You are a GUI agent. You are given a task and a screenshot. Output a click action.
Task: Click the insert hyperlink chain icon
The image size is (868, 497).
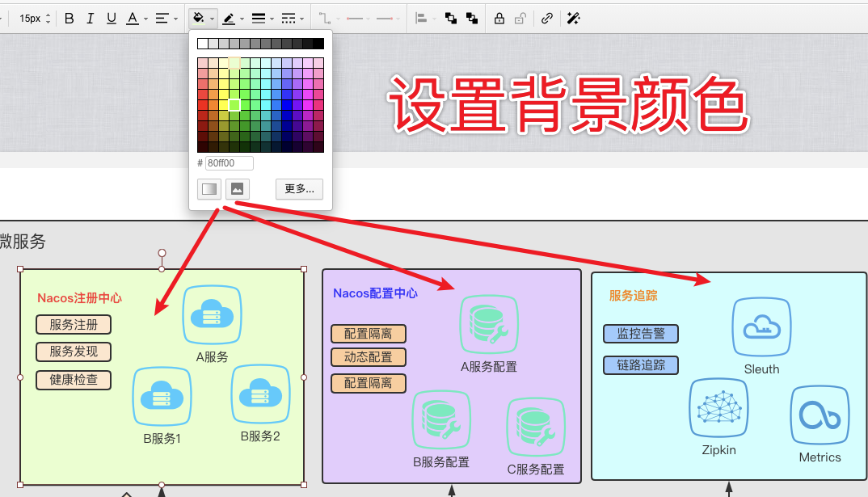(547, 19)
